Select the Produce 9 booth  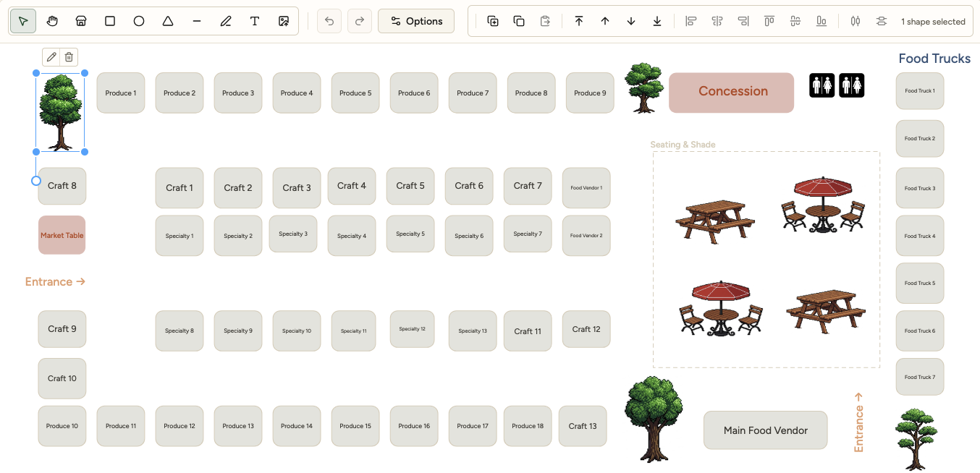(589, 93)
